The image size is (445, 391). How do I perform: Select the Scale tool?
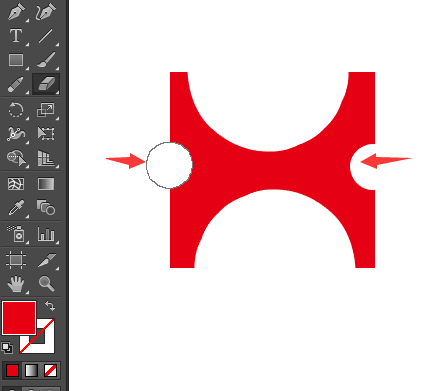[46, 110]
